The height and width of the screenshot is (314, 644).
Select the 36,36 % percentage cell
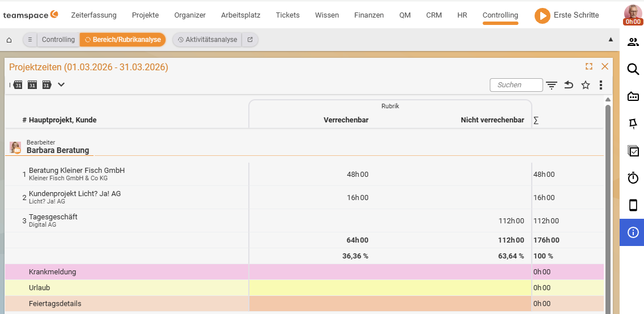[x=355, y=256]
